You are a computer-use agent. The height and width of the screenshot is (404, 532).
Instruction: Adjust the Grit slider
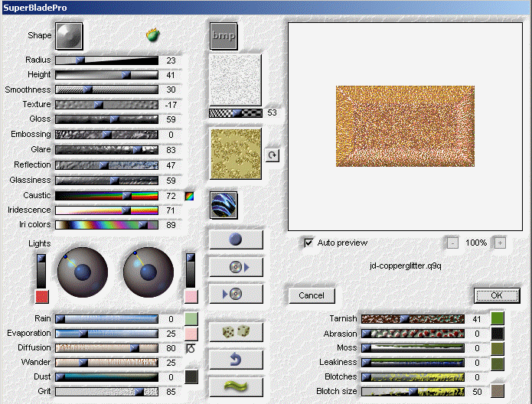(106, 392)
